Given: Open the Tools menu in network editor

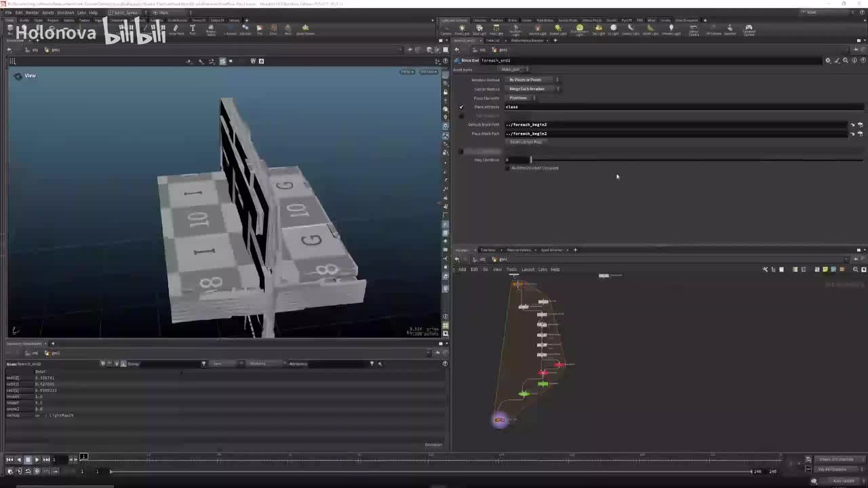Looking at the screenshot, I should click(x=511, y=270).
